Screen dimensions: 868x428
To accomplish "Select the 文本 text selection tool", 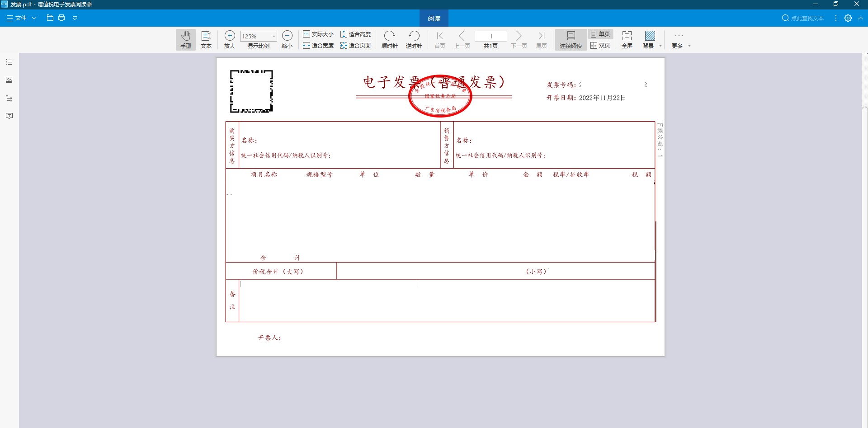I will (x=206, y=39).
